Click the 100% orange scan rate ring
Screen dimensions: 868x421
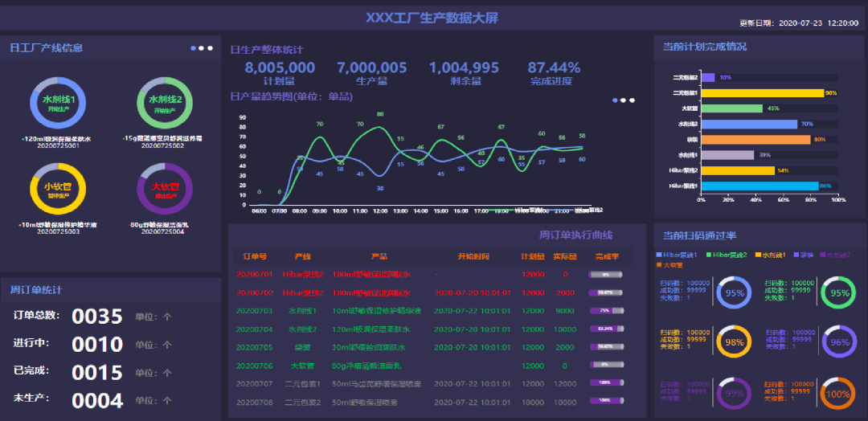tap(838, 394)
